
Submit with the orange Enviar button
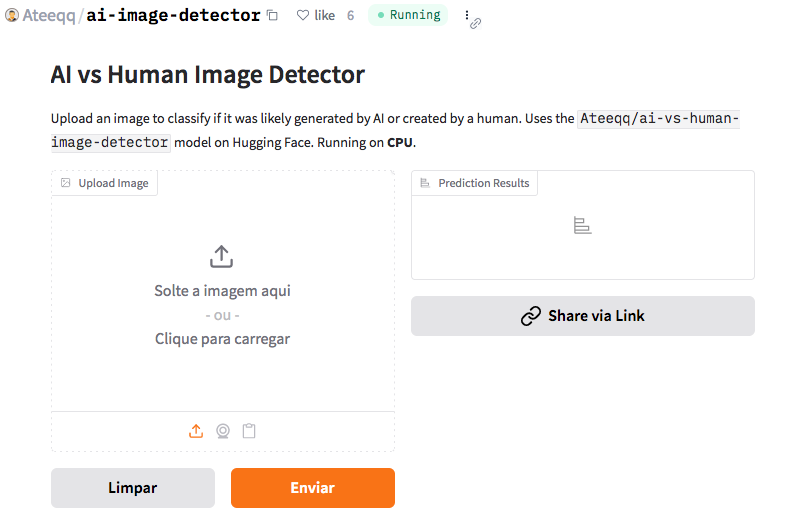[x=312, y=488]
